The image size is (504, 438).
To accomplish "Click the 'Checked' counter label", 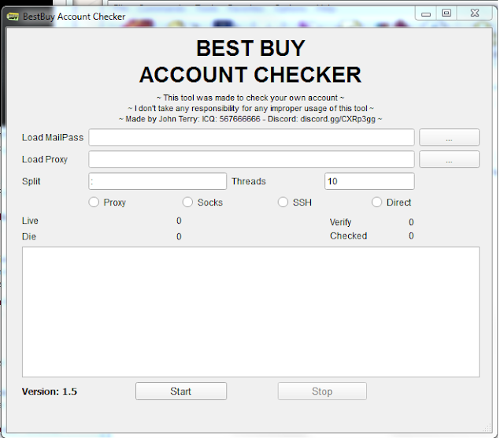I will coord(348,236).
